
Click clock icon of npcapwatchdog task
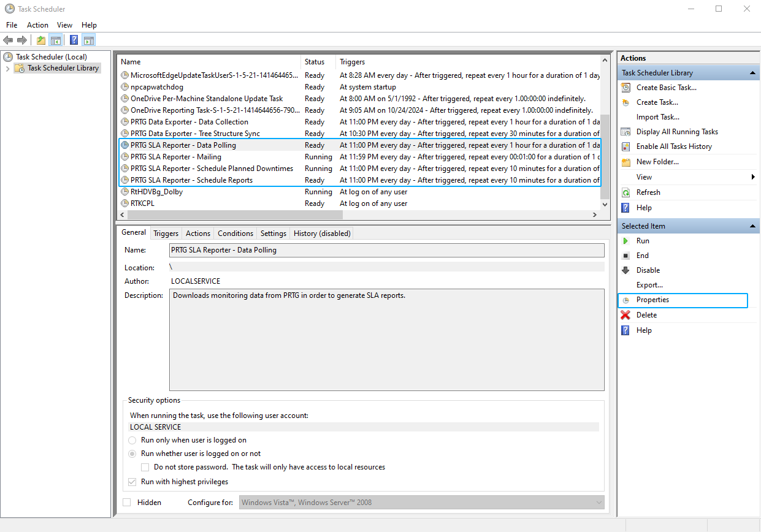point(125,87)
